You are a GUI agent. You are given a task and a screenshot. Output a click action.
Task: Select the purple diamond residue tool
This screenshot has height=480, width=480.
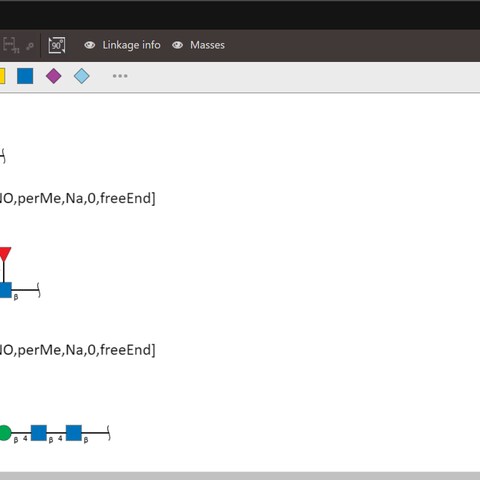[x=53, y=76]
